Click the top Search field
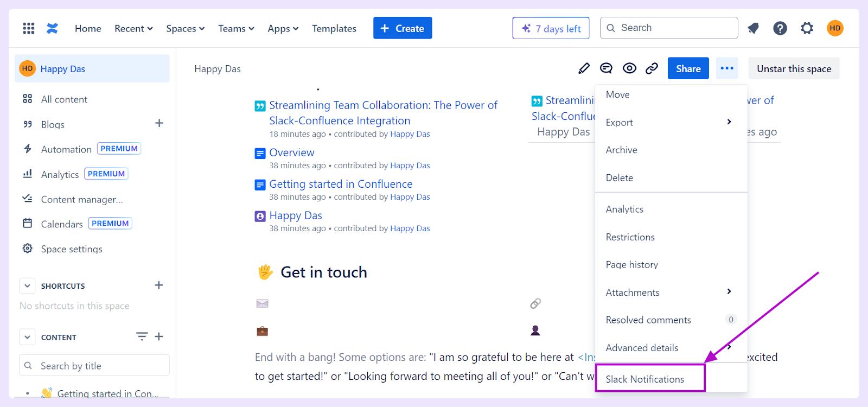The height and width of the screenshot is (407, 868). click(x=669, y=28)
